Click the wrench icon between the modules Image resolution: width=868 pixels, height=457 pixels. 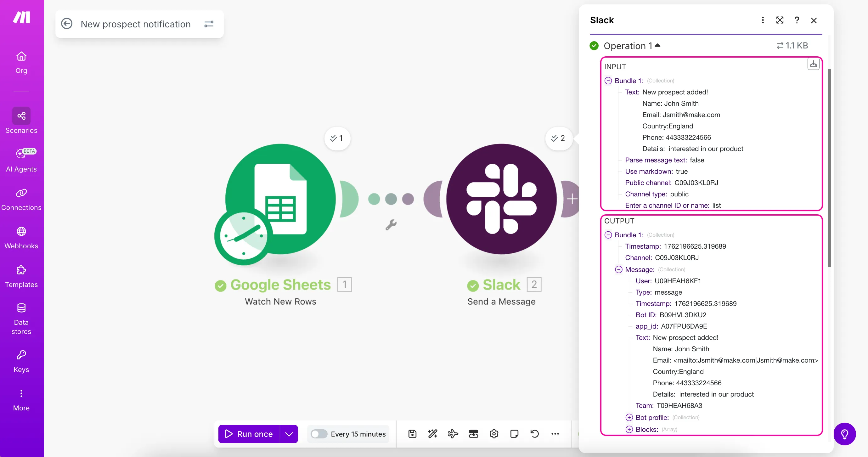coord(391,225)
